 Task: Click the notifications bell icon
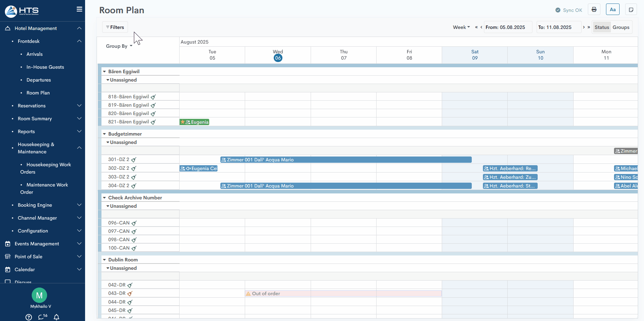coord(56,317)
